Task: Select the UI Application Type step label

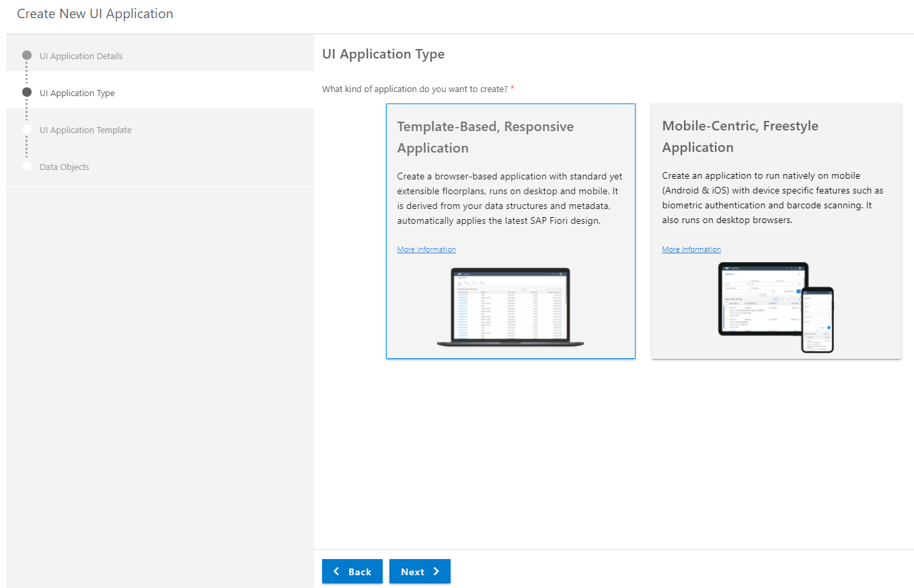Action: (x=77, y=93)
